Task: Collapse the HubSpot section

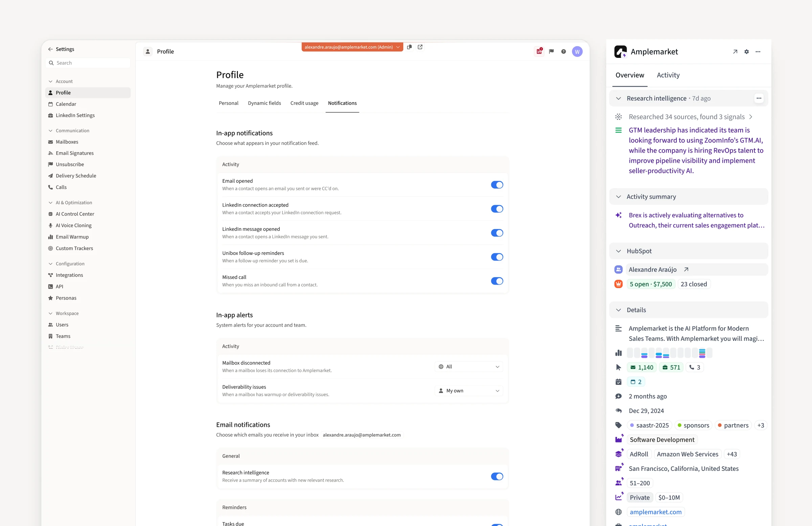Action: click(618, 251)
